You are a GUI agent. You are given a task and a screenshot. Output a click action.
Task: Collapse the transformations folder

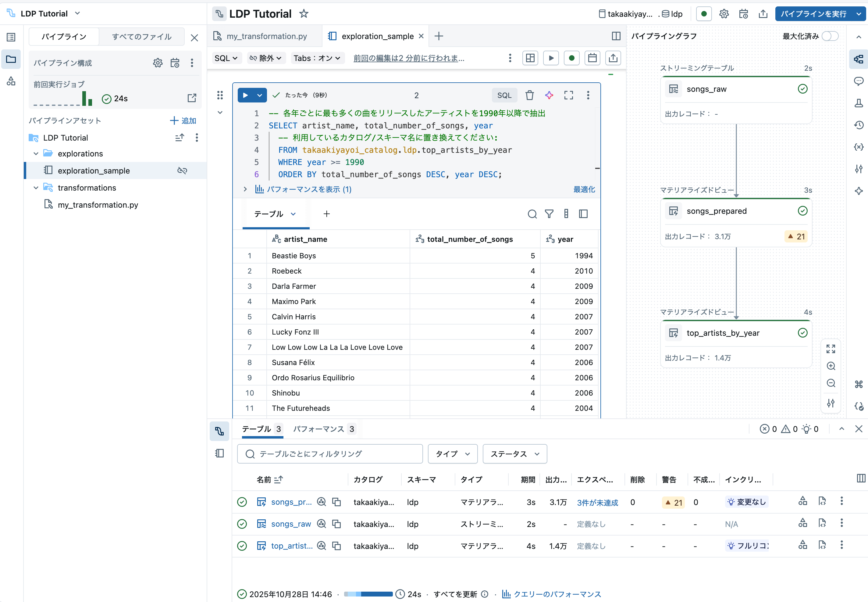pos(36,188)
